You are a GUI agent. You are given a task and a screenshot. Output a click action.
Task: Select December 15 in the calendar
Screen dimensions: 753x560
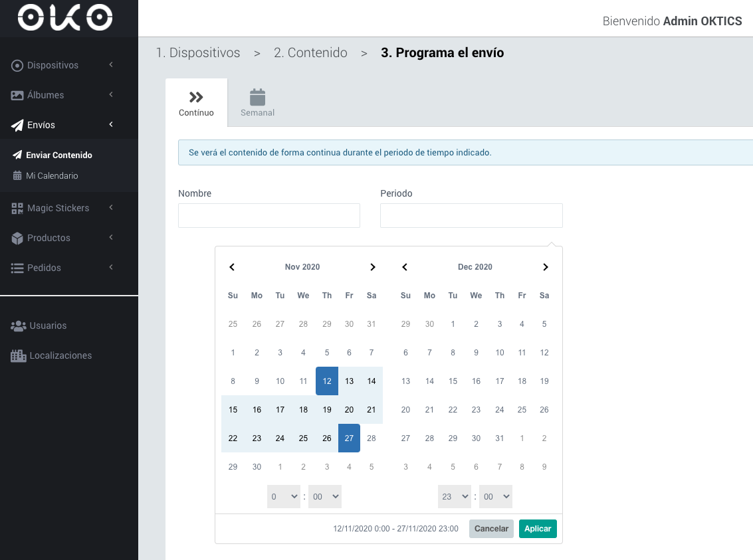click(x=453, y=381)
